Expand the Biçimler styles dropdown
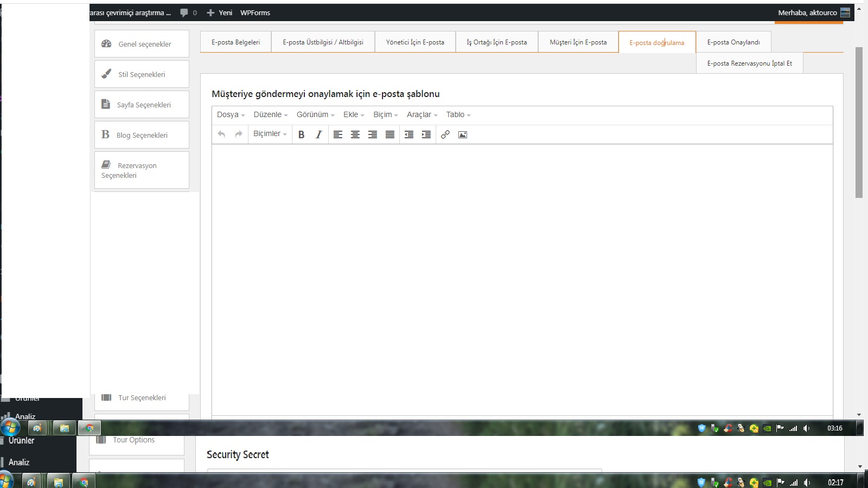The width and height of the screenshot is (868, 488). pyautogui.click(x=270, y=134)
